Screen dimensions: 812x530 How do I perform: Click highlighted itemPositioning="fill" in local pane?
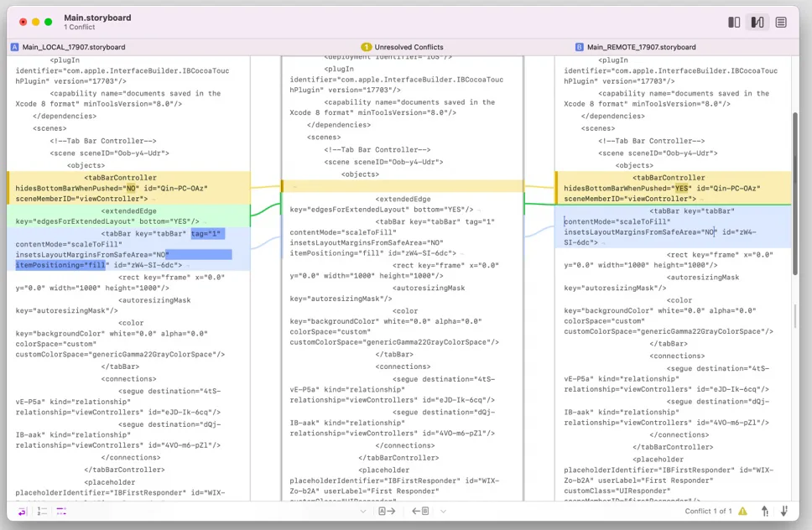coord(60,265)
